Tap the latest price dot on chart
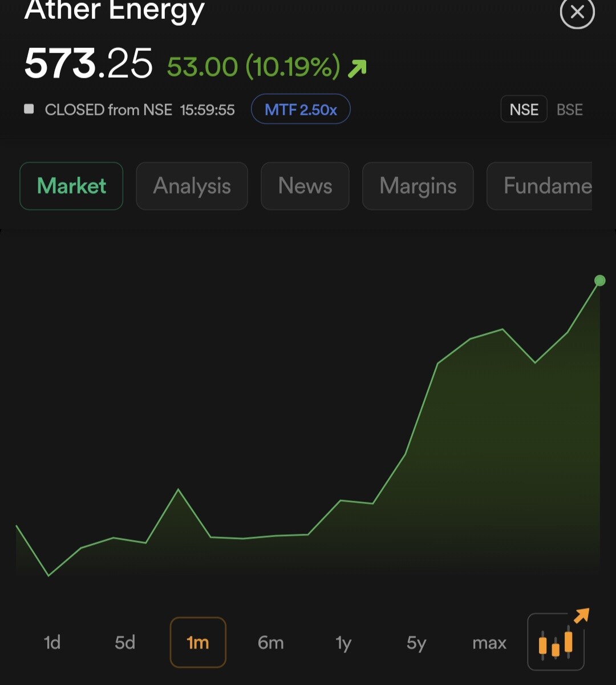This screenshot has width=616, height=685. pos(599,280)
